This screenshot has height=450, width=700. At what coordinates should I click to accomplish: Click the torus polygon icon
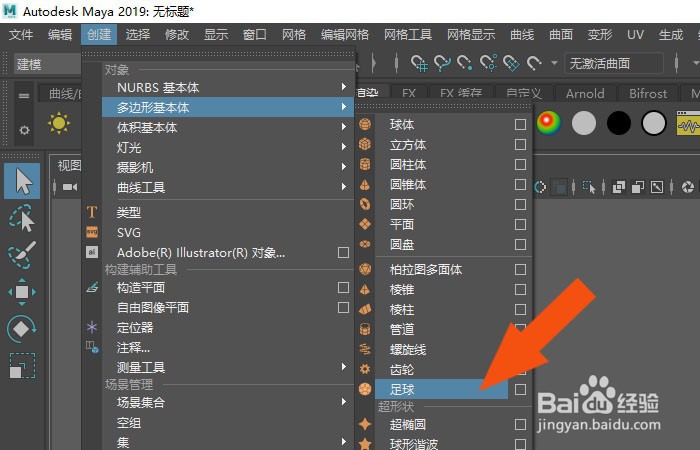pos(365,204)
